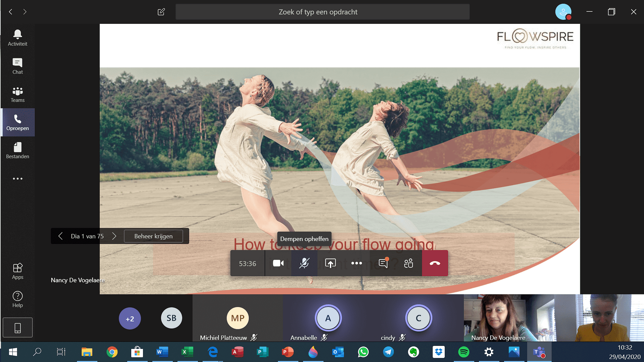Select the Oproepen calls tab
The image size is (644, 362).
[17, 122]
